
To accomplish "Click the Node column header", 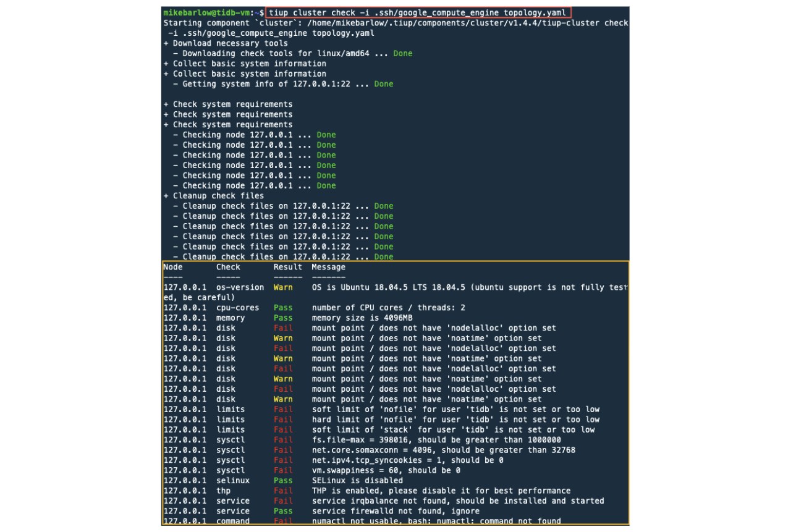I will (173, 266).
